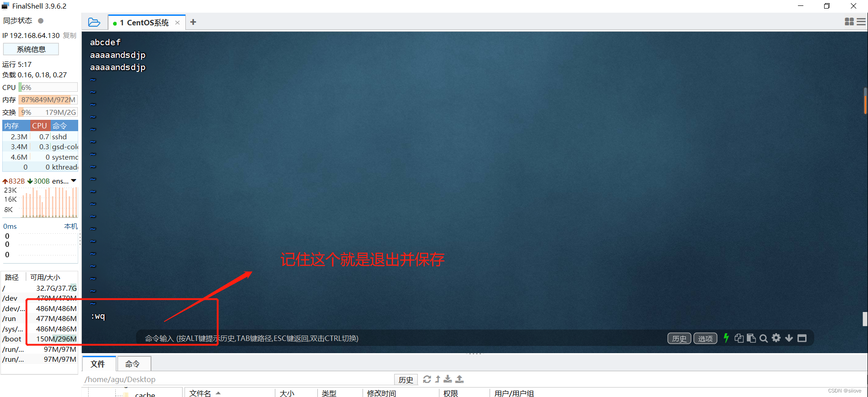Sort the process list by the CPU column
This screenshot has width=868, height=397.
40,126
